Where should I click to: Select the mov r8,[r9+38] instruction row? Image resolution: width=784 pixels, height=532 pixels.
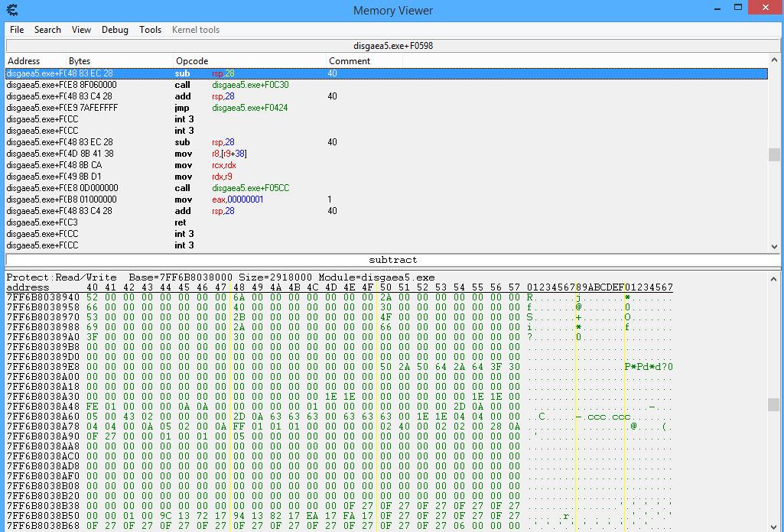pyautogui.click(x=386, y=154)
